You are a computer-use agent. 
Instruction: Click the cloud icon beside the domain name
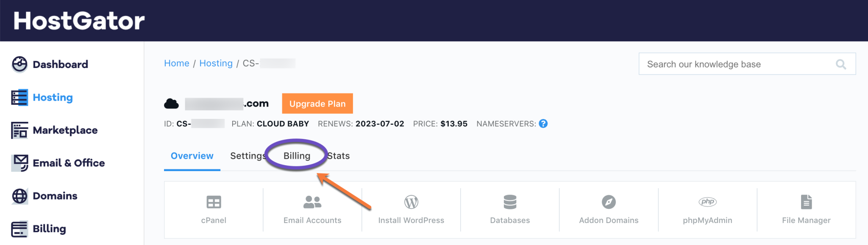click(171, 103)
